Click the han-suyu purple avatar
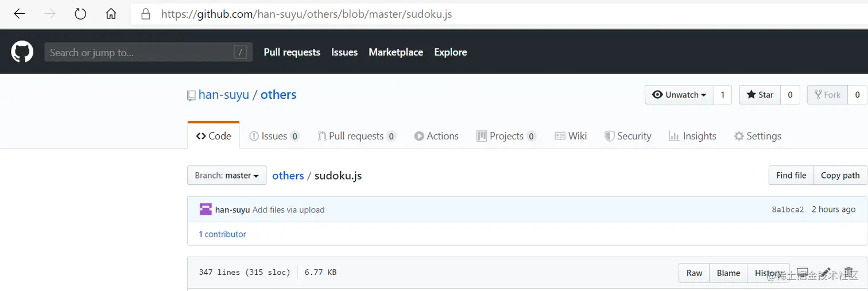868x291 pixels. (x=206, y=209)
